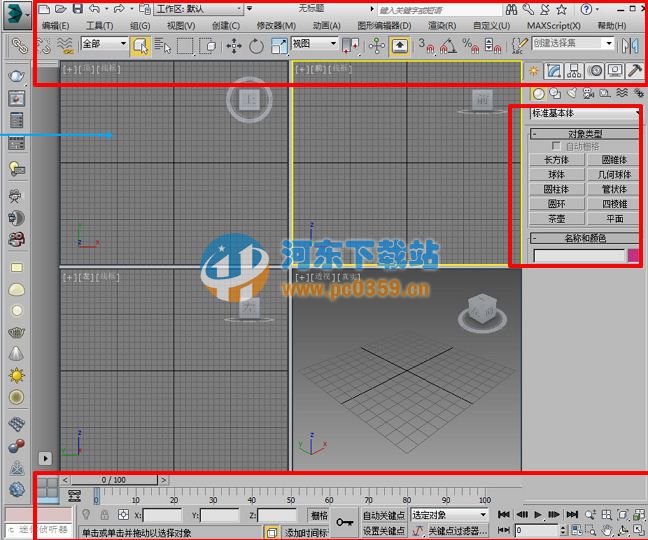648x540 pixels.
Task: Open the 修改器(M) menu
Action: (x=276, y=26)
